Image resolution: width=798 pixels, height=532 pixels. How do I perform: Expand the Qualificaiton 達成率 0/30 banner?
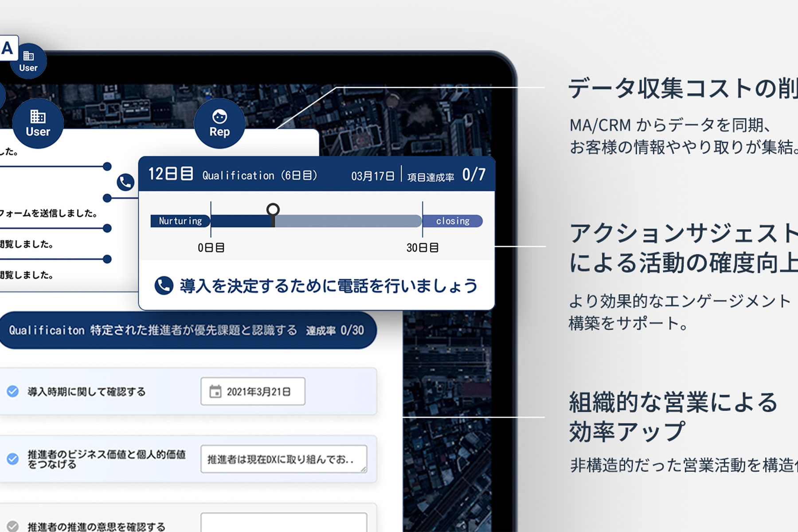click(186, 330)
